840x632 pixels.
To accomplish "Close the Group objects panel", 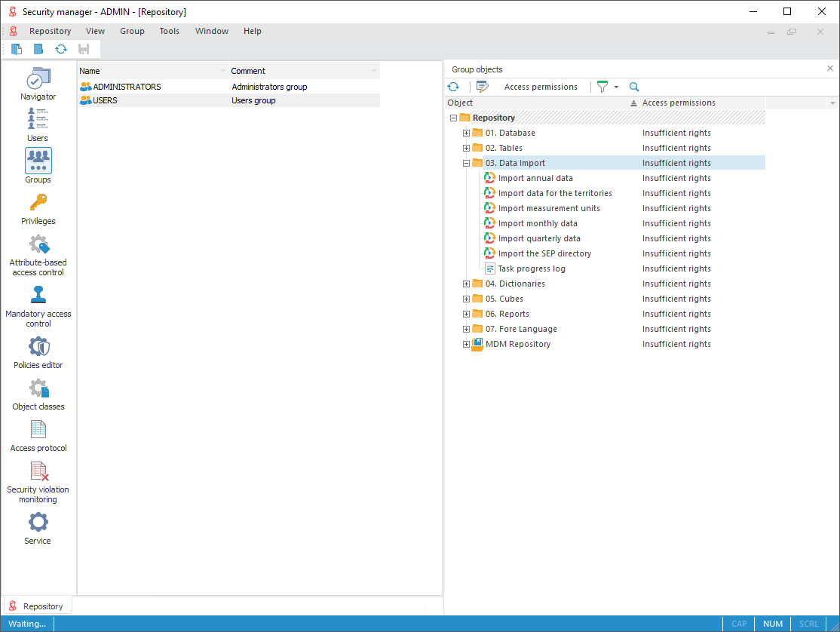I will point(830,69).
